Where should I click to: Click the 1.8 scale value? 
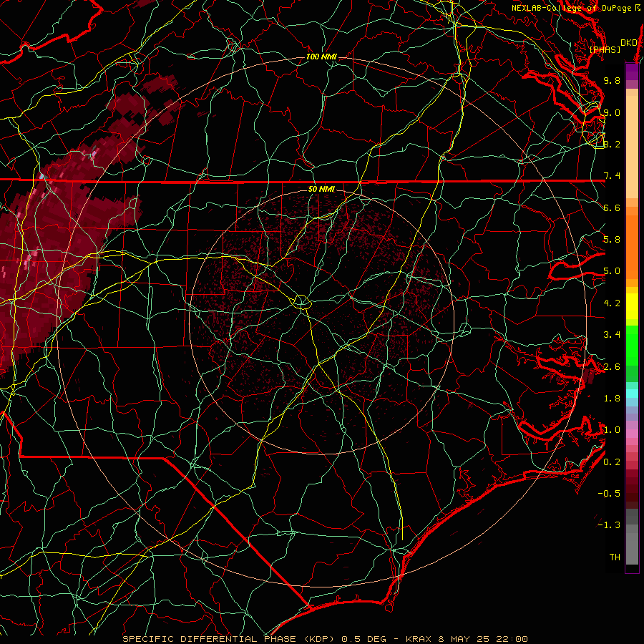(x=612, y=399)
